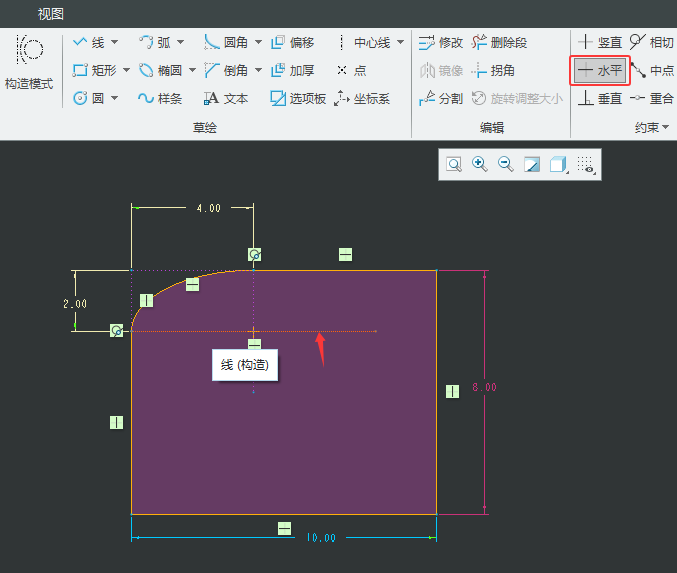
Task: Select the 2.00 dimension value
Action: pos(75,304)
